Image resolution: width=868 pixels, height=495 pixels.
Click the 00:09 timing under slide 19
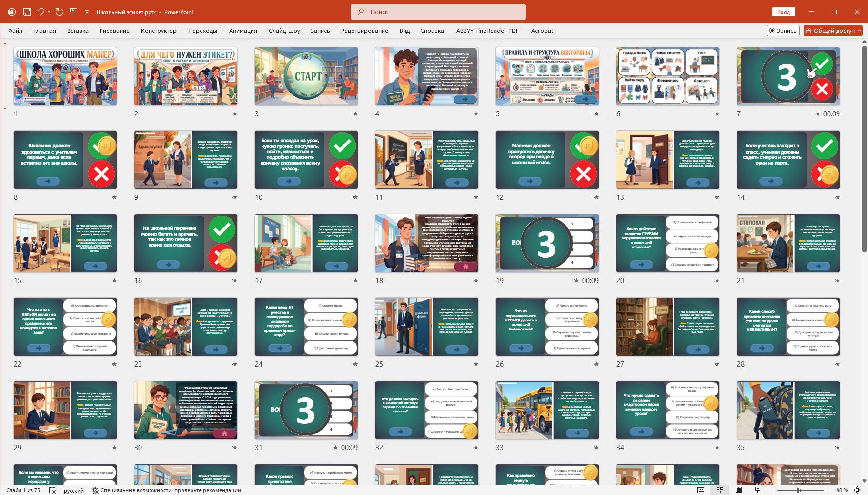point(590,281)
